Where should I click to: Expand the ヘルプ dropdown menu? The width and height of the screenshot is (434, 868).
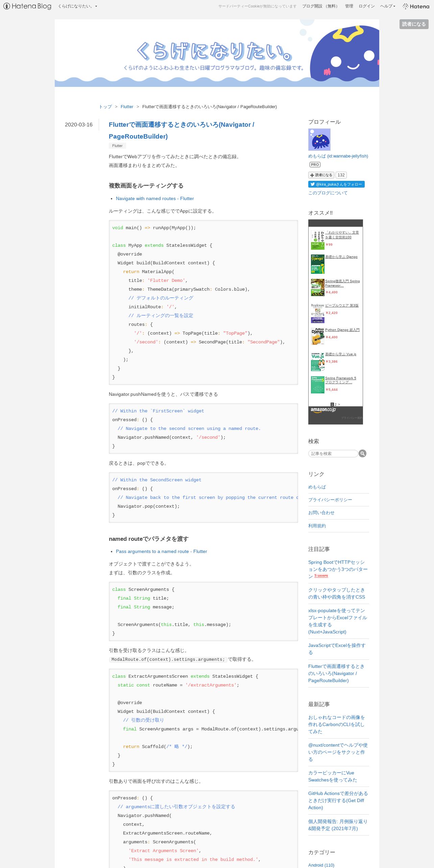pyautogui.click(x=388, y=6)
